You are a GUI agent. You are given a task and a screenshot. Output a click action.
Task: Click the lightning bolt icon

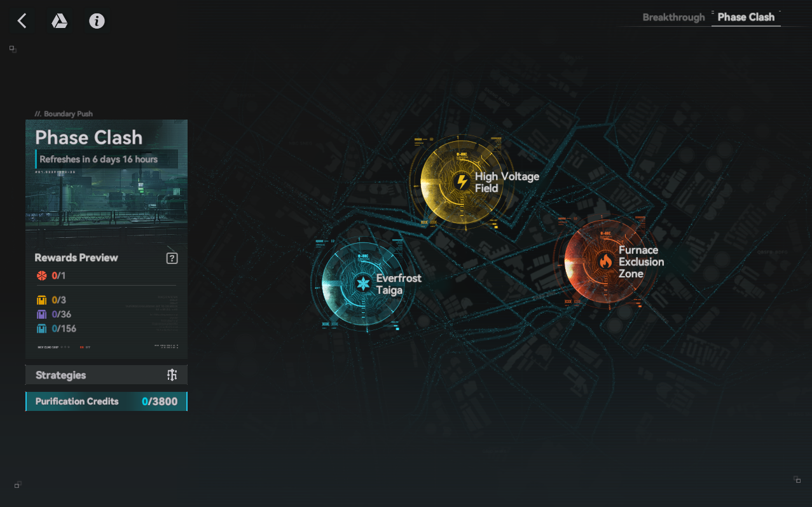click(462, 183)
